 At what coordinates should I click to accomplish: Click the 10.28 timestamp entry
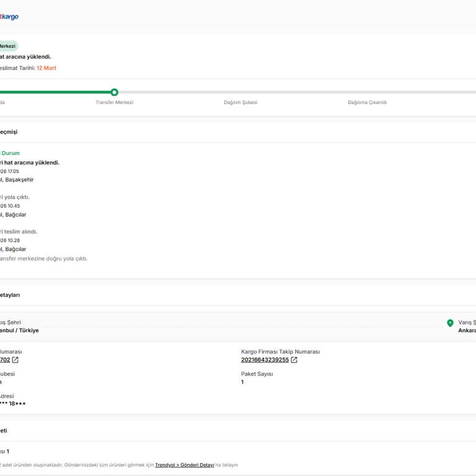click(x=10, y=240)
